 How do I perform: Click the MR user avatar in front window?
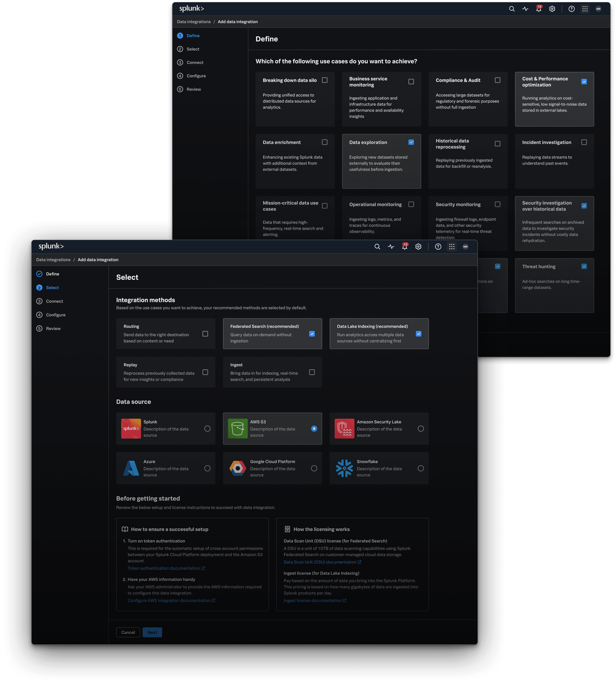(x=465, y=247)
